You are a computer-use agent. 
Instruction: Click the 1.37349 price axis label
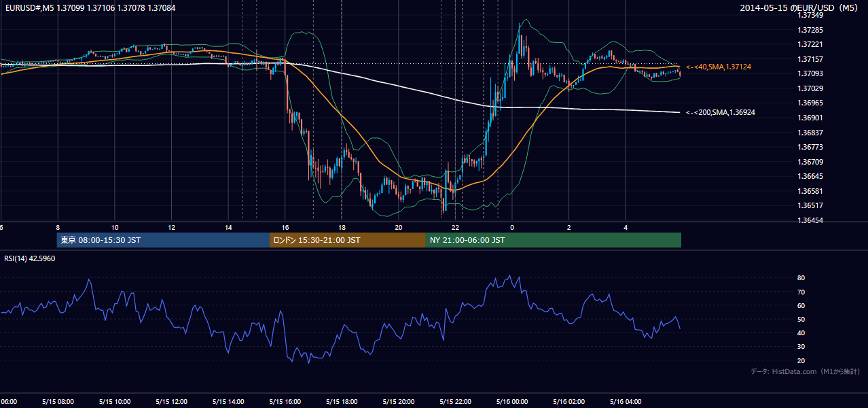tap(810, 15)
